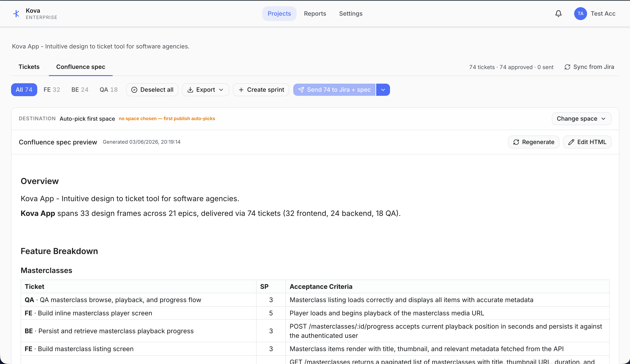Viewport: 630px width, 364px height.
Task: Click the QA masterclass browse ticket row
Action: (x=315, y=300)
